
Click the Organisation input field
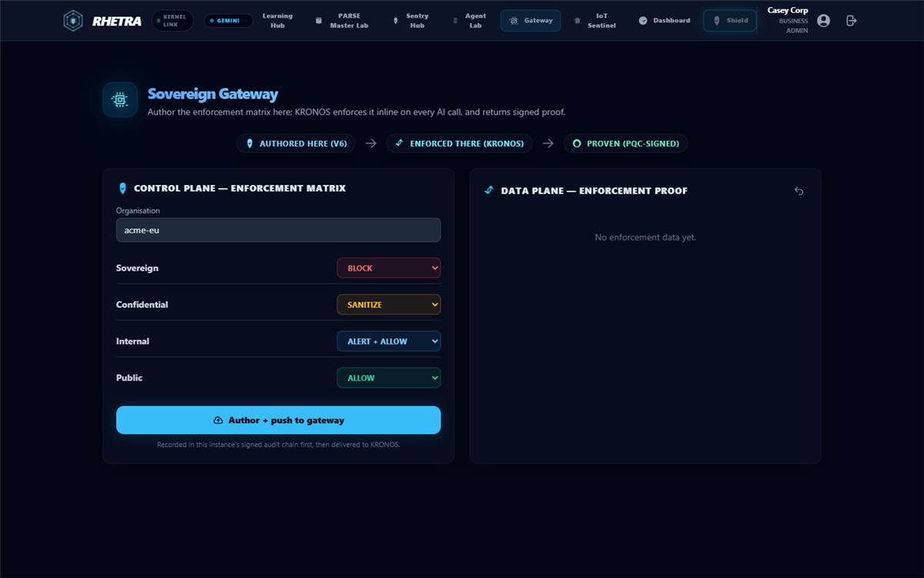(278, 230)
